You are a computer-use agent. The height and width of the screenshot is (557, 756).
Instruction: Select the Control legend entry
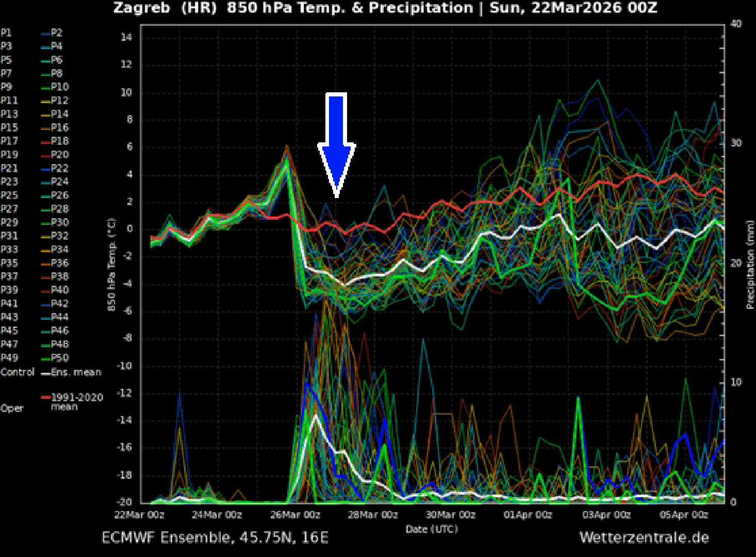[x=18, y=372]
